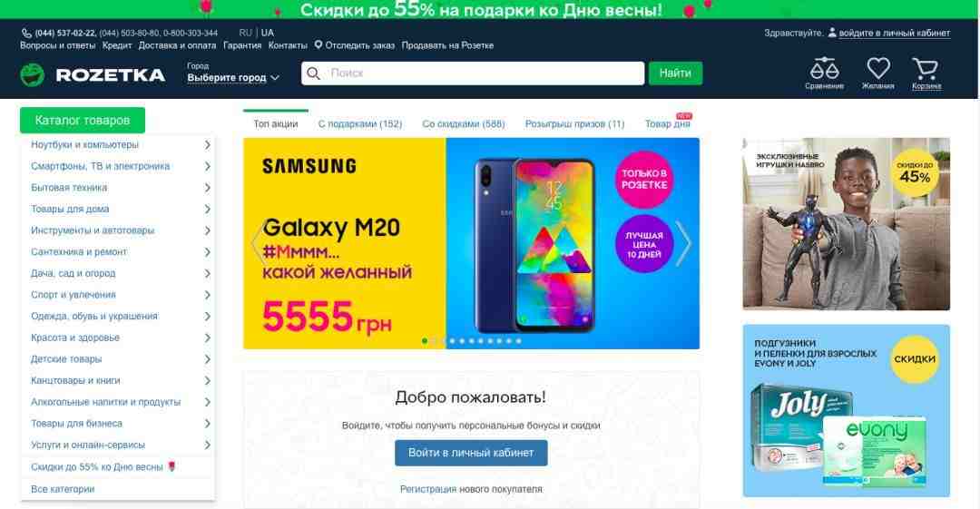Switch site language to RU

pos(245,33)
